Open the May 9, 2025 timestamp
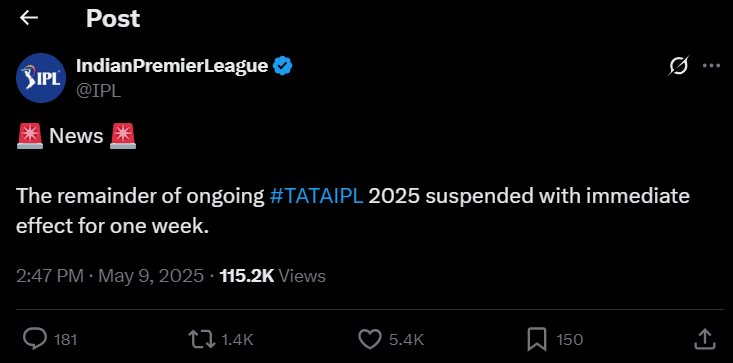 click(x=151, y=276)
